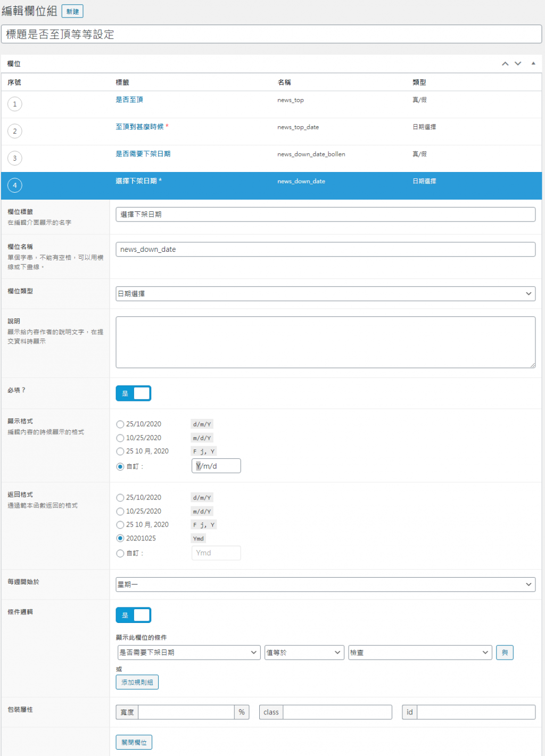This screenshot has width=545, height=756.
Task: Edit the field group title input
Action: (x=271, y=34)
